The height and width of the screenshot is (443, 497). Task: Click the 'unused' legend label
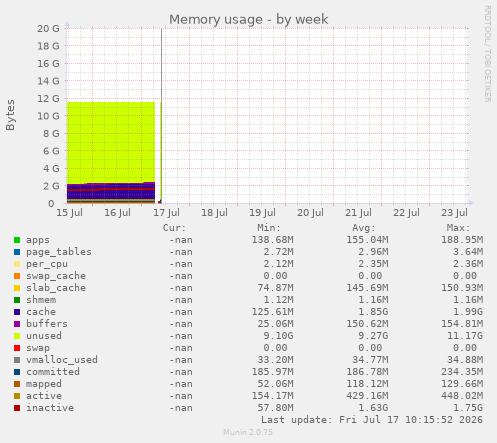click(x=44, y=336)
